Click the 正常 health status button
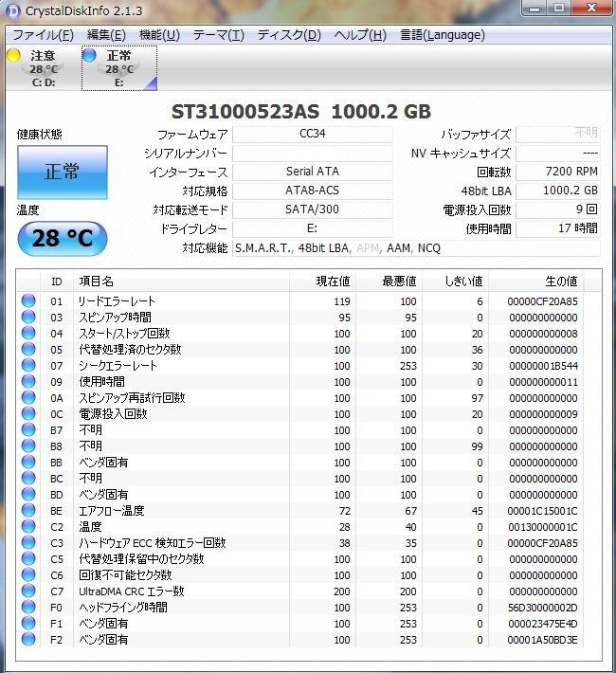 click(63, 173)
